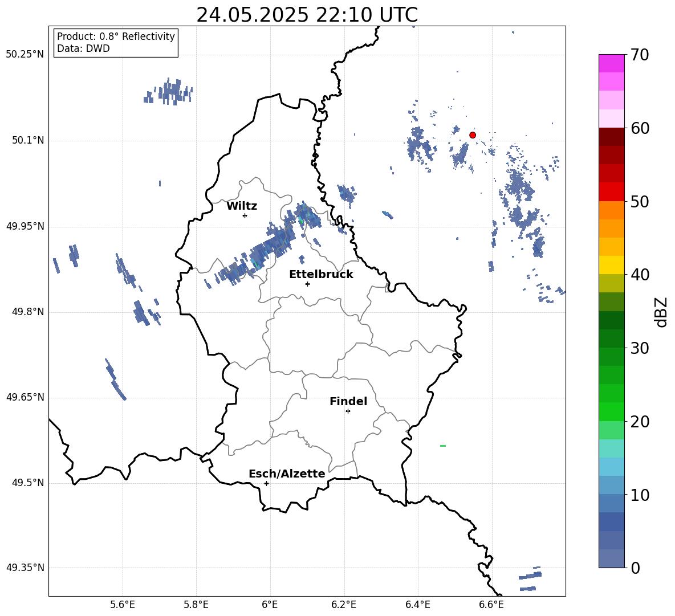Image resolution: width=675 pixels, height=616 pixels.
Task: Click the 49.35°N latitude label
Action: pyautogui.click(x=25, y=568)
